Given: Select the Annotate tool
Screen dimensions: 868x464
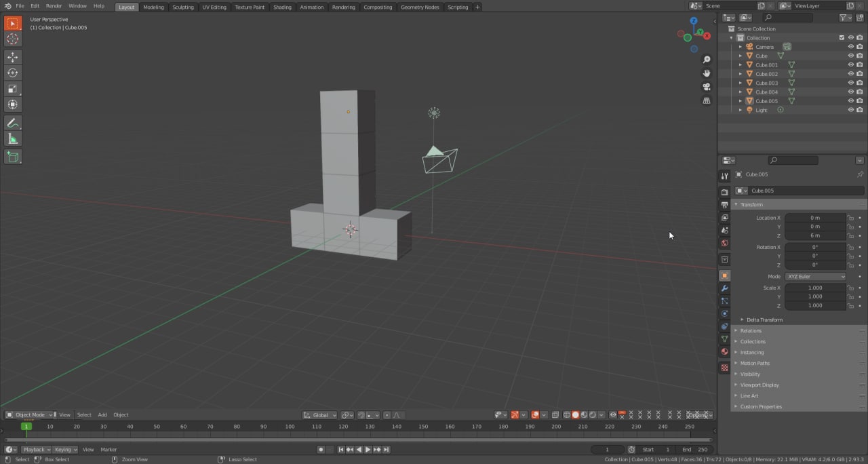Looking at the screenshot, I should point(12,123).
